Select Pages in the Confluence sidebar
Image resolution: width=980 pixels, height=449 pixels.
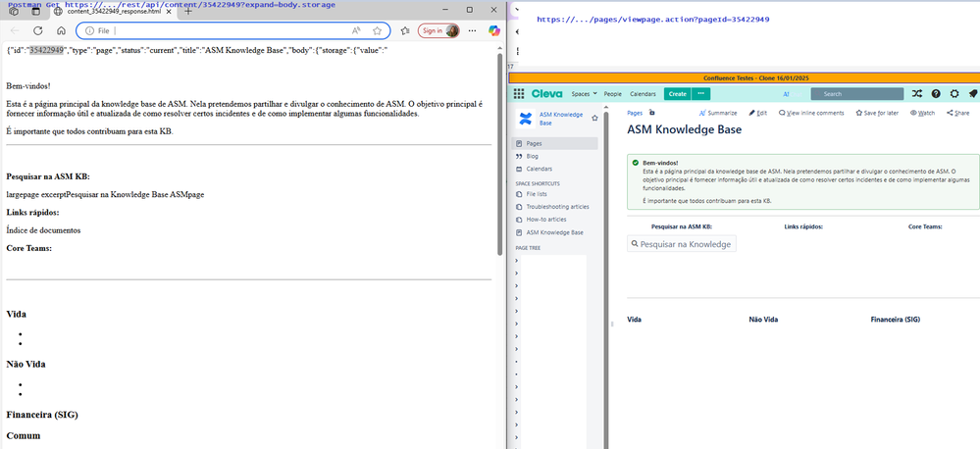tap(554, 144)
